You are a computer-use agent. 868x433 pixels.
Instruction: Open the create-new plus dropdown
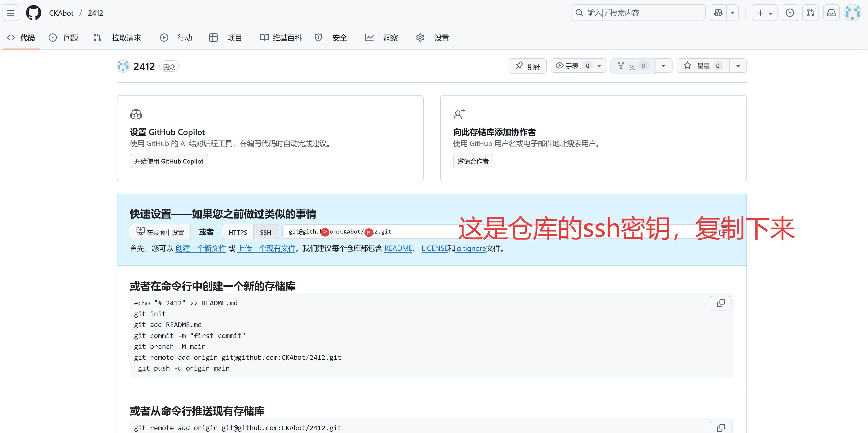(764, 13)
